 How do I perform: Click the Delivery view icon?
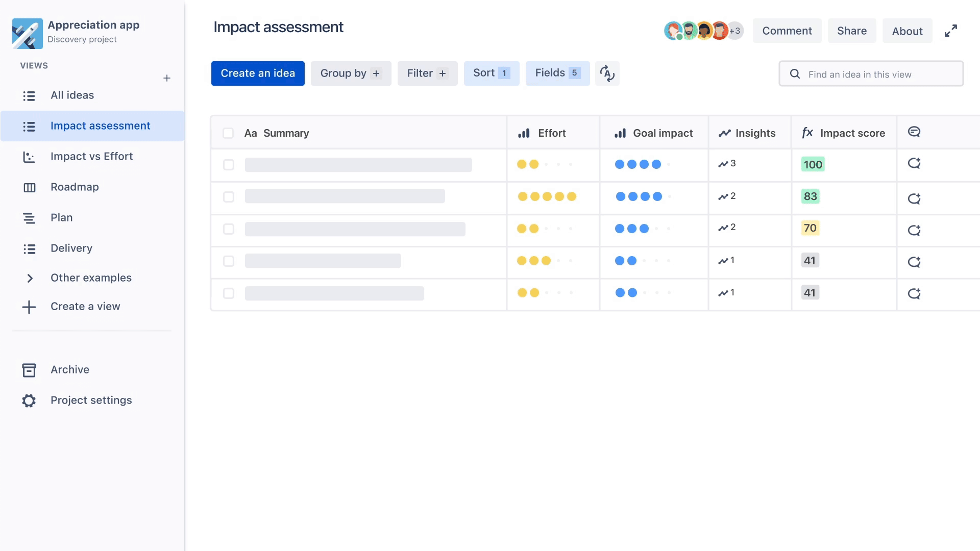[28, 247]
